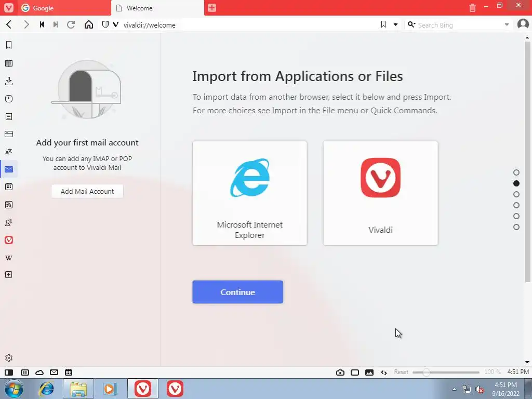Open page actions code icon

click(x=384, y=373)
